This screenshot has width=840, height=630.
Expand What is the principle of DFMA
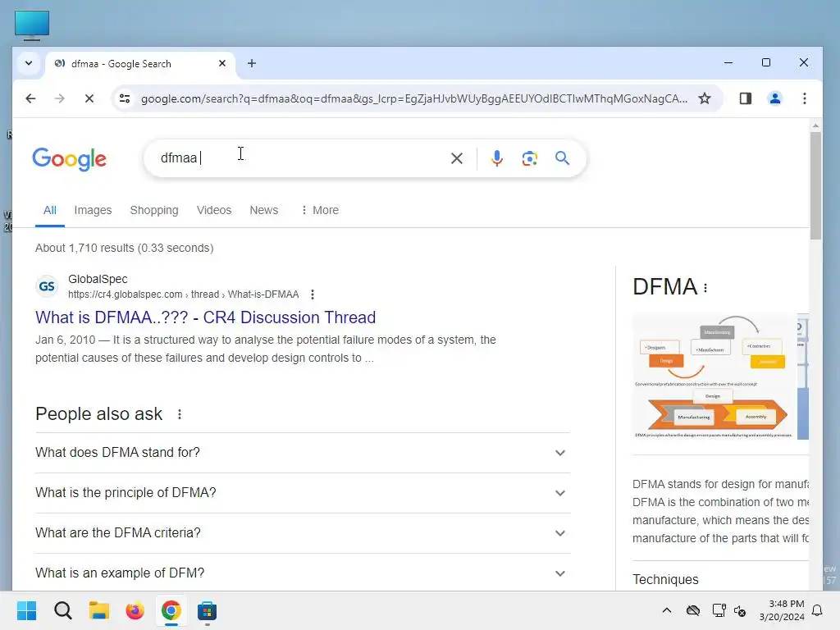pyautogui.click(x=303, y=493)
